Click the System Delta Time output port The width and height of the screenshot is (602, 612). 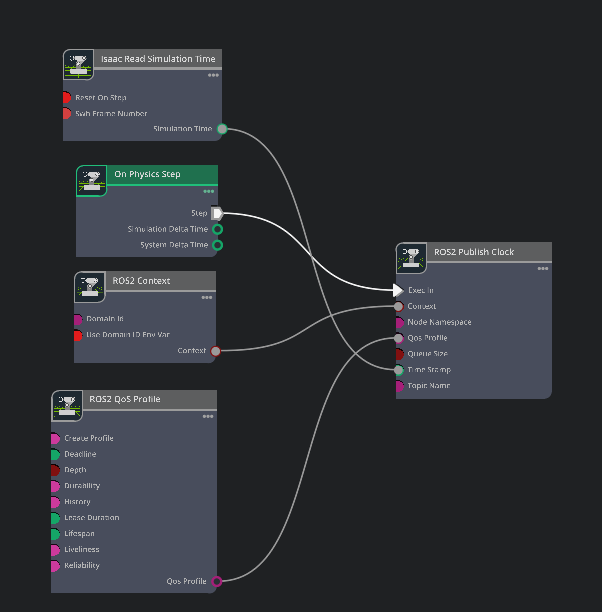[x=217, y=246]
